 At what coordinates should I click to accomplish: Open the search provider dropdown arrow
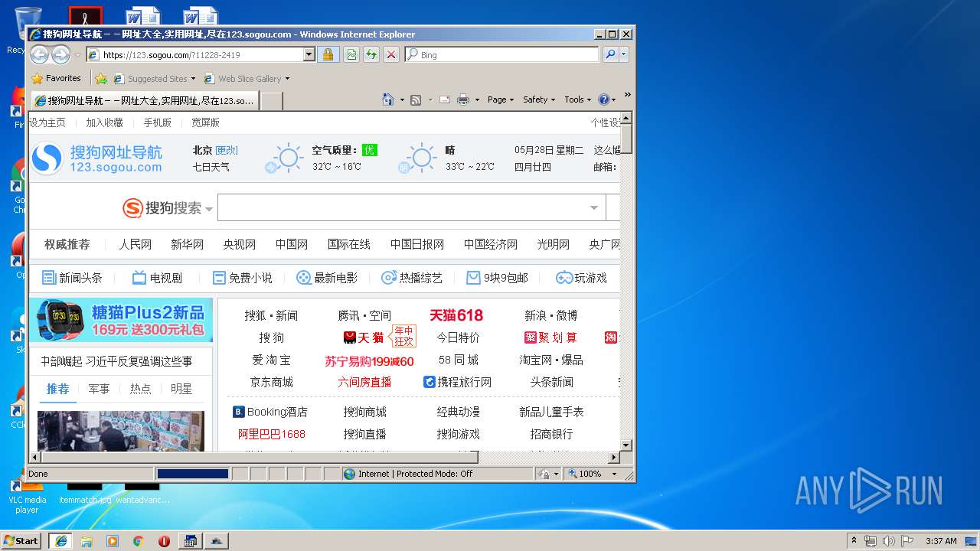coord(624,54)
